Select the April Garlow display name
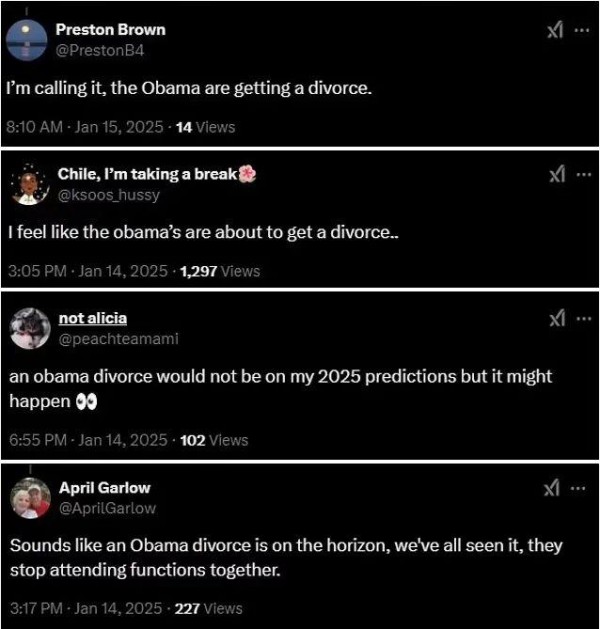This screenshot has height=629, width=600. (110, 488)
